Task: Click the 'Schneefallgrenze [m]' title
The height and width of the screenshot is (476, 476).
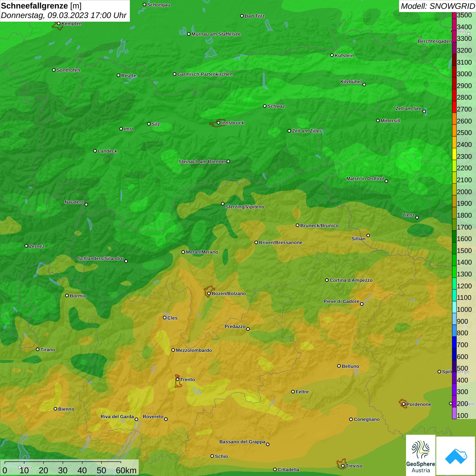Action: tap(41, 6)
